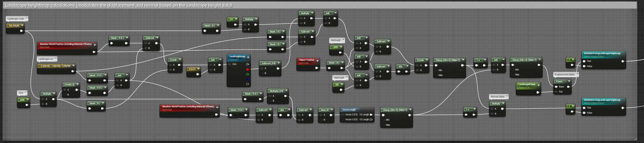644x143 pixels.
Task: Click the UVs input pin on LandHeightmap
Action: tap(230, 64)
